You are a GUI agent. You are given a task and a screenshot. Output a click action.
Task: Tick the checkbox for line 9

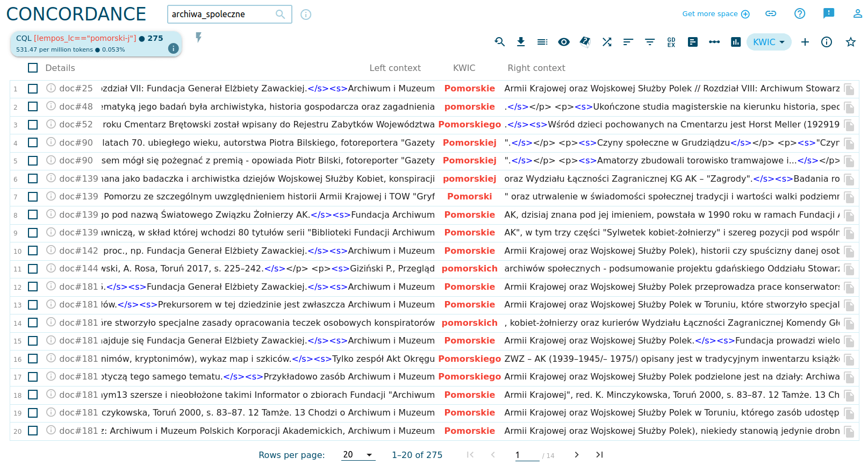(x=33, y=233)
